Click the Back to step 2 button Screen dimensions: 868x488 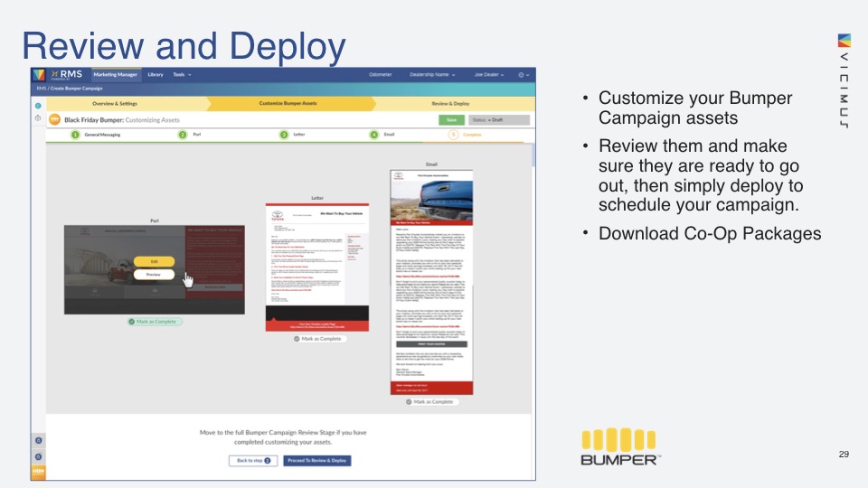pos(253,460)
